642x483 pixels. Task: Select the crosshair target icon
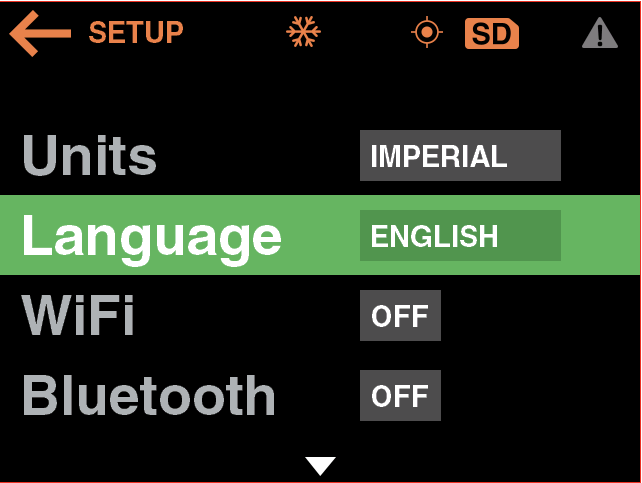tap(427, 33)
